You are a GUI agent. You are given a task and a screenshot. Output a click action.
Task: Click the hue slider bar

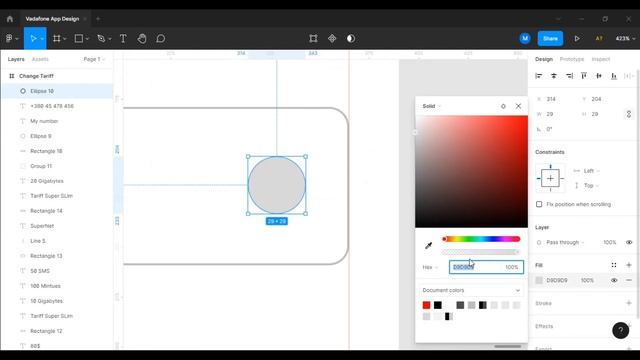click(481, 239)
